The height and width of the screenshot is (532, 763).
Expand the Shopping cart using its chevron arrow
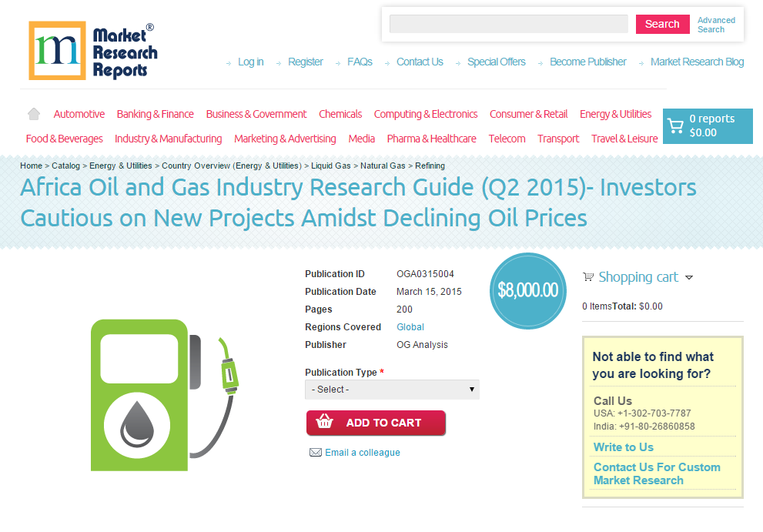tap(690, 277)
